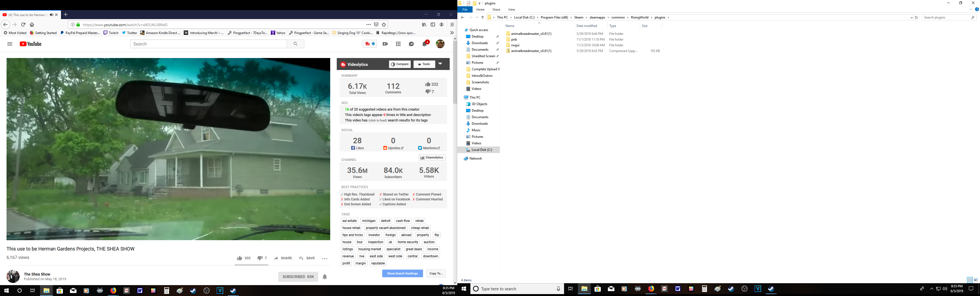The image size is (980, 296).
Task: Click the thumbs down dislike icon under video
Action: point(260,258)
